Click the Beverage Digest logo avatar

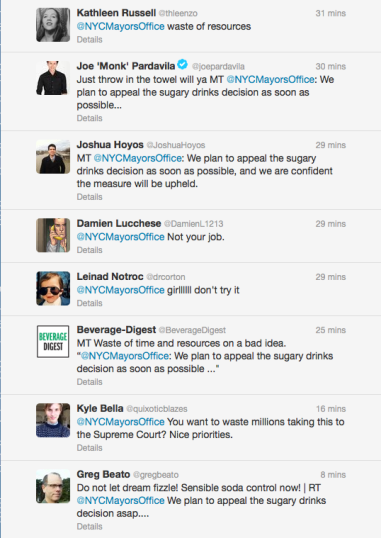53,342
